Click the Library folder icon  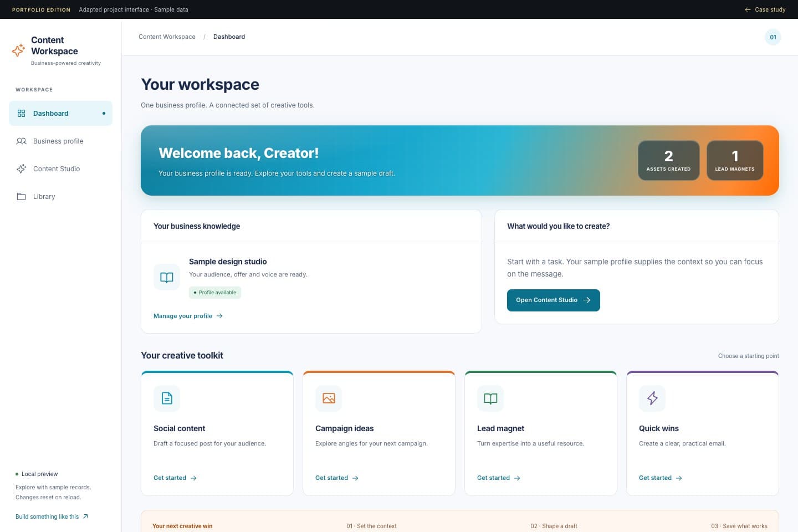tap(21, 197)
